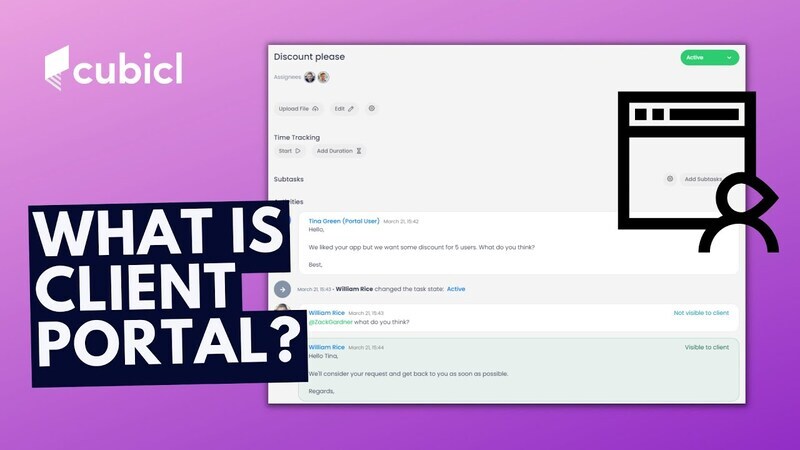Click the task state change arrow icon
Screen dimensions: 800x450
pyautogui.click(x=283, y=289)
